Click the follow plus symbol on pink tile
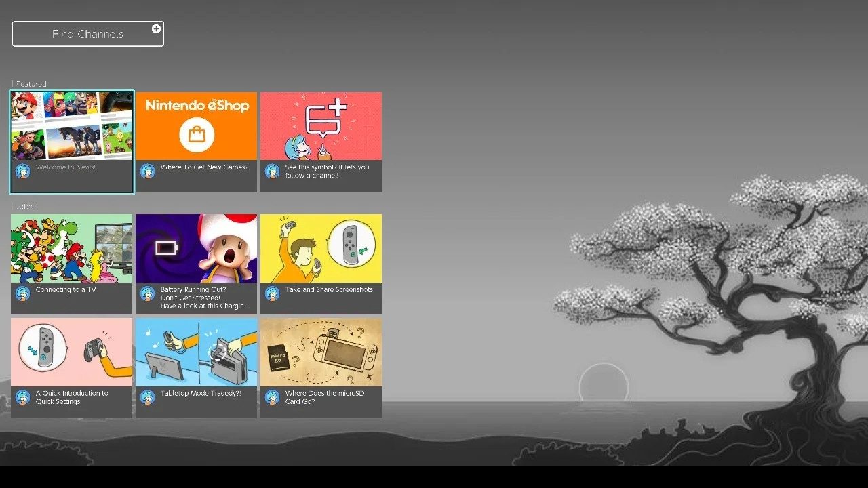The height and width of the screenshot is (488, 868). (326, 119)
